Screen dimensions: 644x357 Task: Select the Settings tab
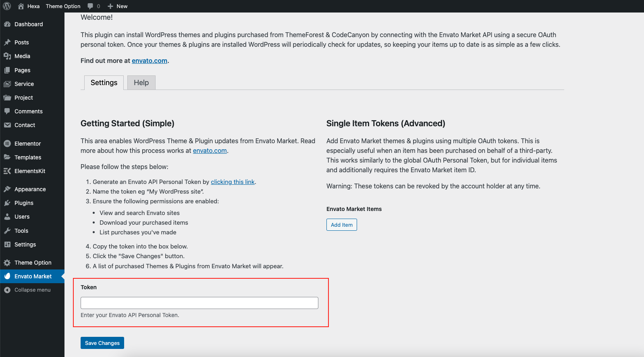[x=104, y=83]
